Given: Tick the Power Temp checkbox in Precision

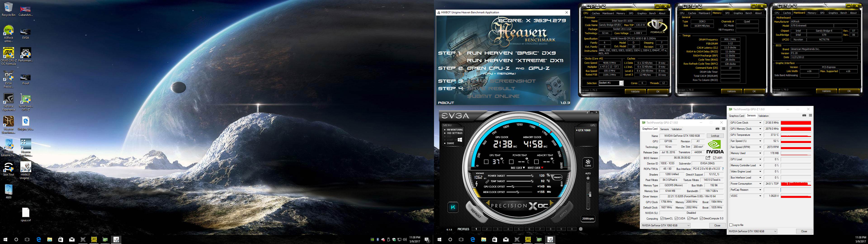Looking at the screenshot, I should point(511,162).
